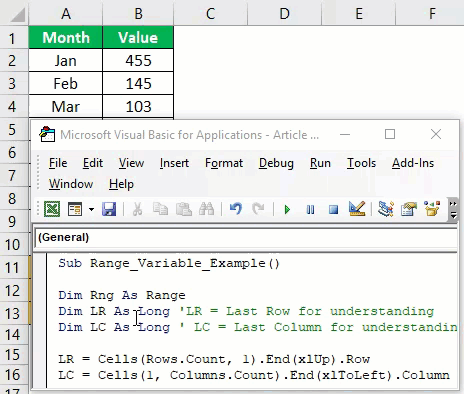Open the View menu
The height and width of the screenshot is (394, 464).
[x=131, y=163]
